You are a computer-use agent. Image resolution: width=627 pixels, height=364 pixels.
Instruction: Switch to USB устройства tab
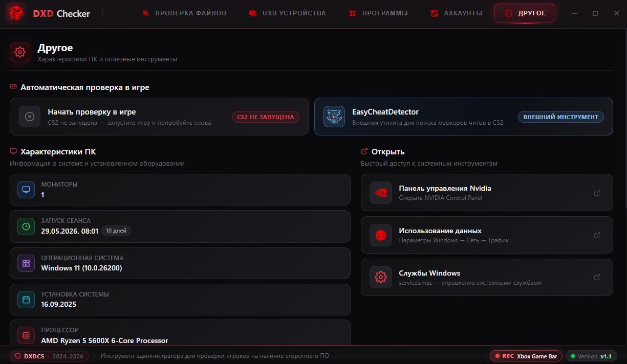pos(287,13)
